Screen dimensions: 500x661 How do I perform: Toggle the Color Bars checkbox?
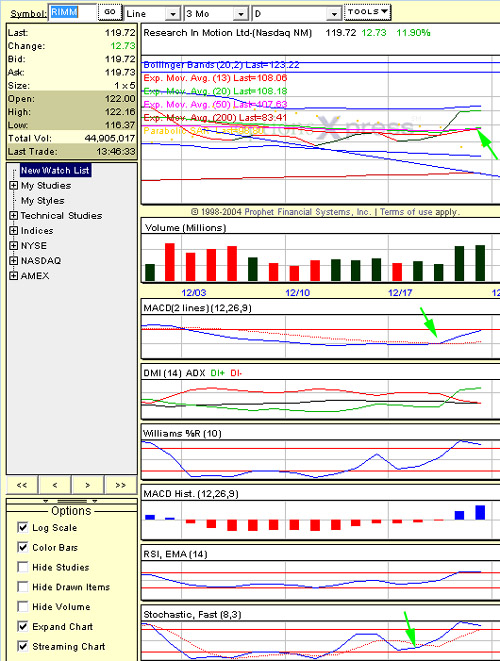(x=23, y=548)
